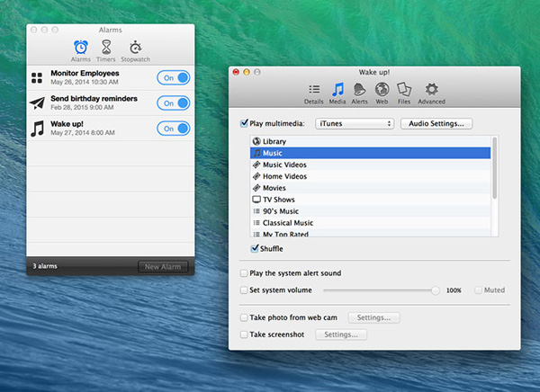Toggle the Monitor Employees alarm switch
The height and width of the screenshot is (392, 540).
(x=173, y=78)
